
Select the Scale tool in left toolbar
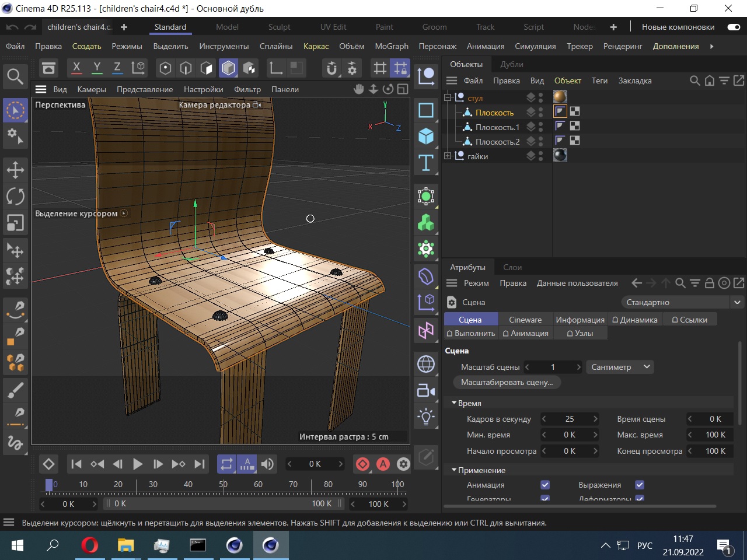click(x=15, y=222)
